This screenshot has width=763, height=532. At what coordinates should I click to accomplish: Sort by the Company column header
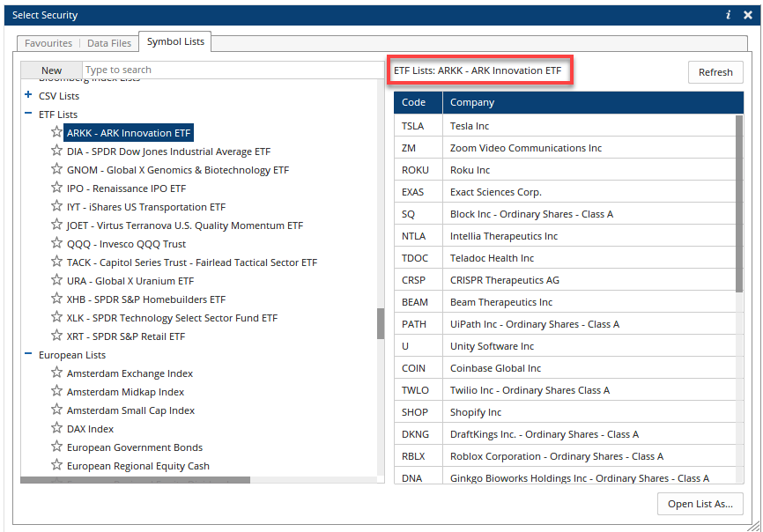click(x=593, y=102)
